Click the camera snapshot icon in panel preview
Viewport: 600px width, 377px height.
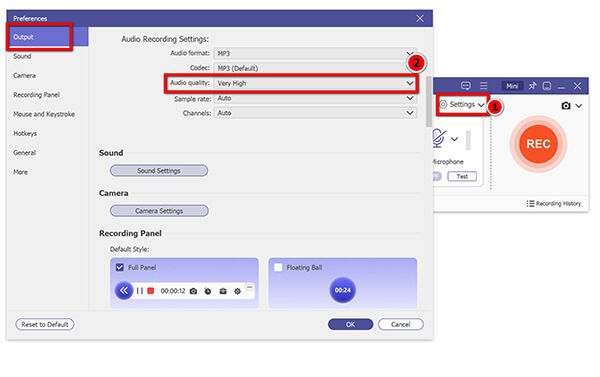pyautogui.click(x=194, y=291)
